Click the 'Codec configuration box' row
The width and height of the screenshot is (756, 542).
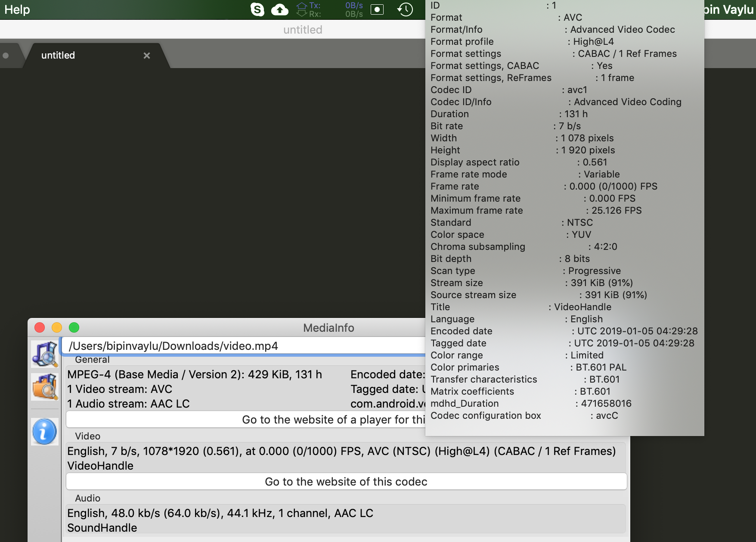(x=524, y=416)
